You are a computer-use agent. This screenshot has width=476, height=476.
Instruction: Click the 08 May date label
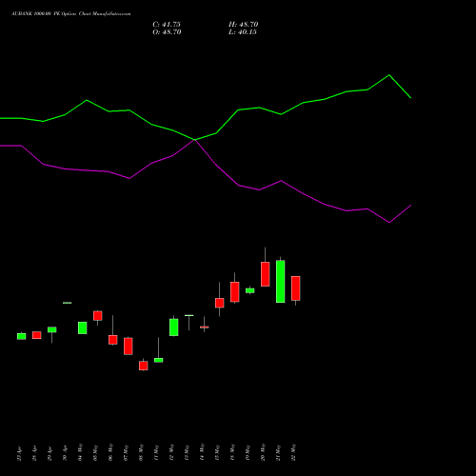click(x=142, y=452)
